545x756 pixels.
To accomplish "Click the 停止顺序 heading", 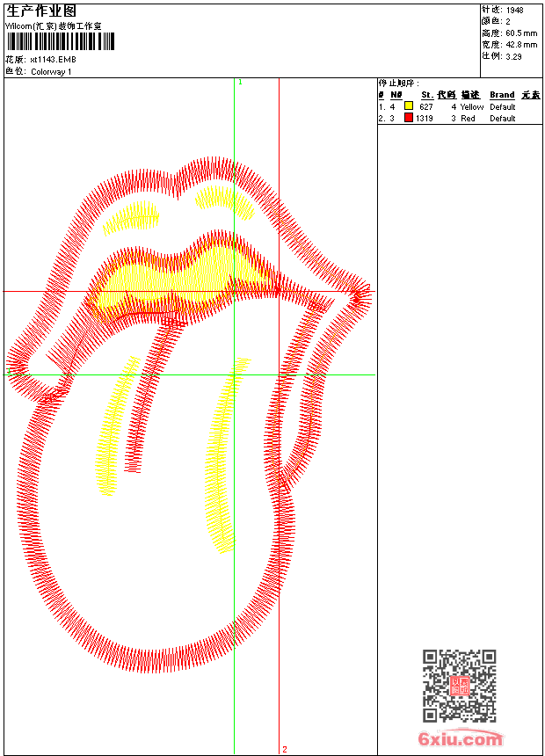I will (398, 83).
